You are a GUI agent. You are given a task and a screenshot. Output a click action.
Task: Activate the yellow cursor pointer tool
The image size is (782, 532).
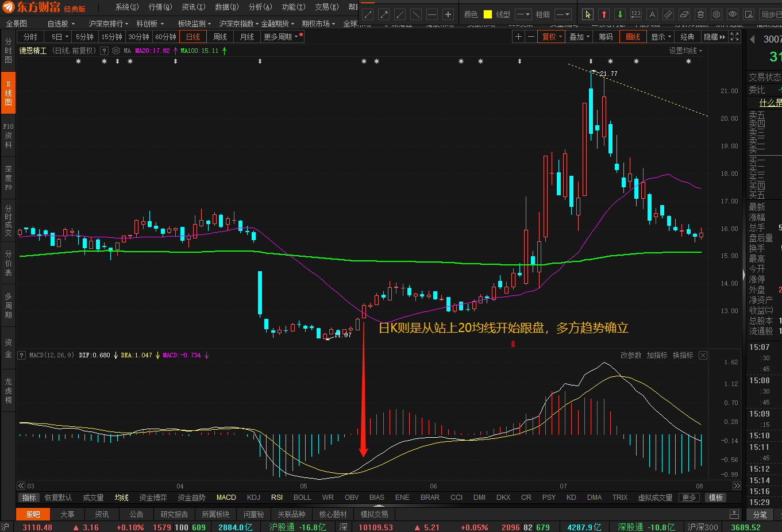click(588, 14)
